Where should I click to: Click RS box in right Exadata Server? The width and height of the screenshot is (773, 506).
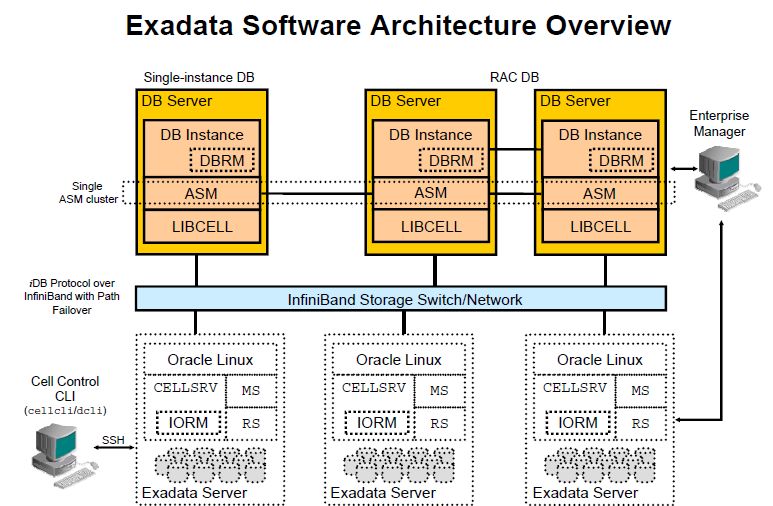pos(640,424)
